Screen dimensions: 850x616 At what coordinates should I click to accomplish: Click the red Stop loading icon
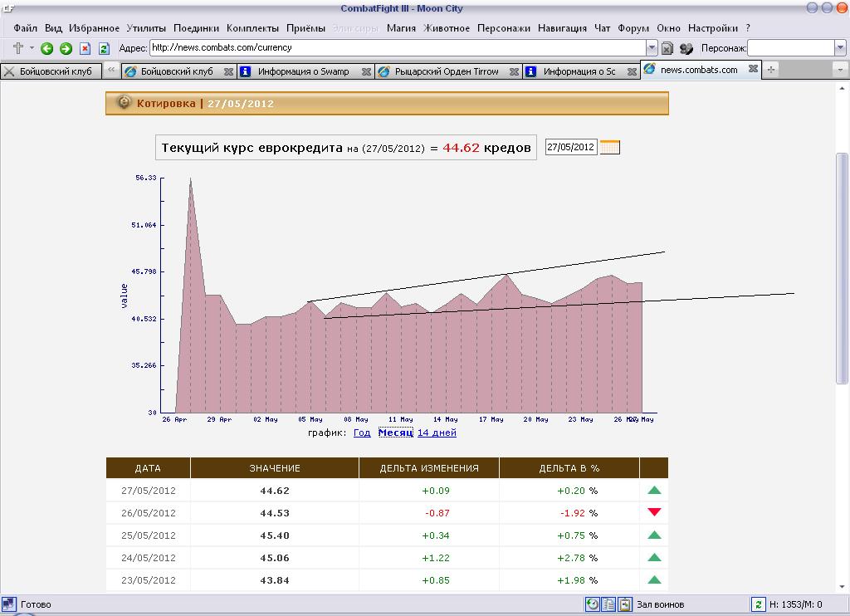[85, 48]
